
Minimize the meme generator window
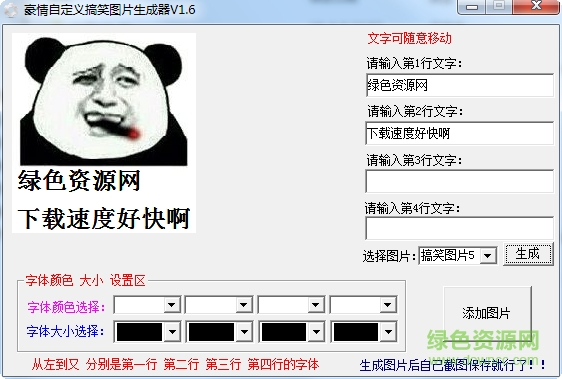(x=471, y=6)
